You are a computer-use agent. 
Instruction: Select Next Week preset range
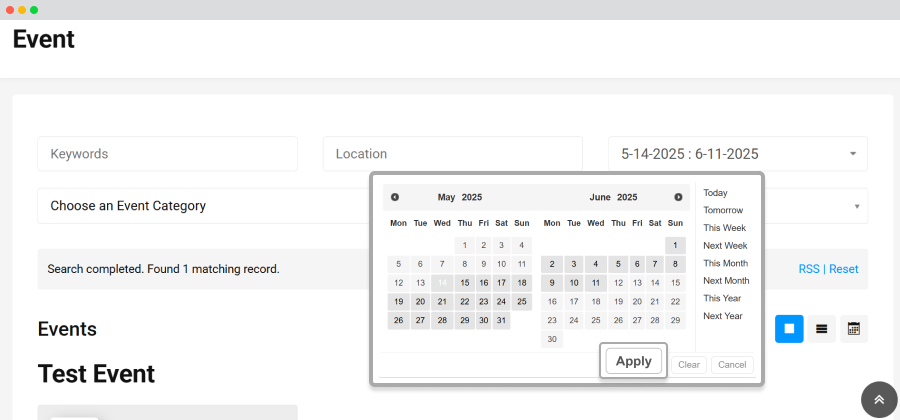[726, 246]
